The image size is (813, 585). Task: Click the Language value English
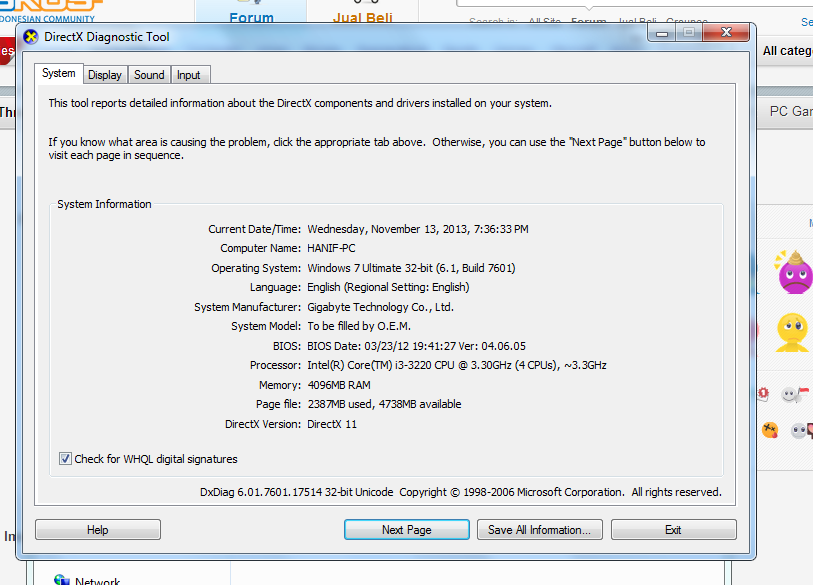pos(388,287)
